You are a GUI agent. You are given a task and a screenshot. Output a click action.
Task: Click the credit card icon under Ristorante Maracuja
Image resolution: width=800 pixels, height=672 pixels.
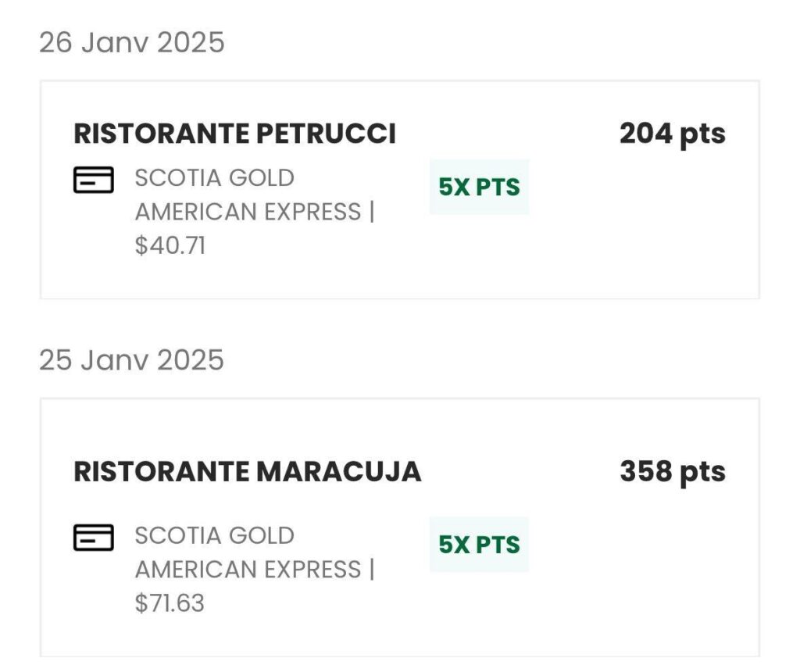click(94, 538)
